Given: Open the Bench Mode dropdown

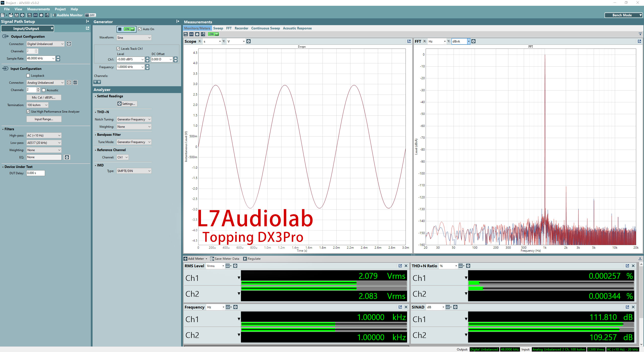Looking at the screenshot, I should [x=623, y=15].
